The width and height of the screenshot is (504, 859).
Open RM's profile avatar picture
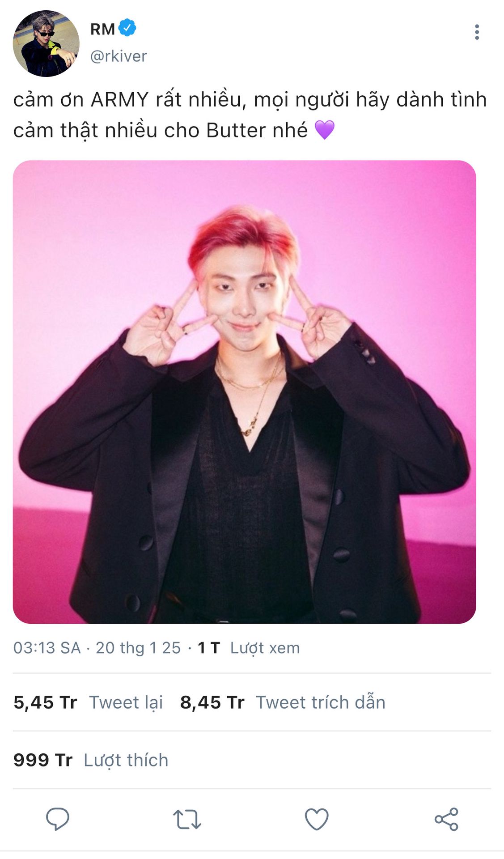tap(46, 43)
